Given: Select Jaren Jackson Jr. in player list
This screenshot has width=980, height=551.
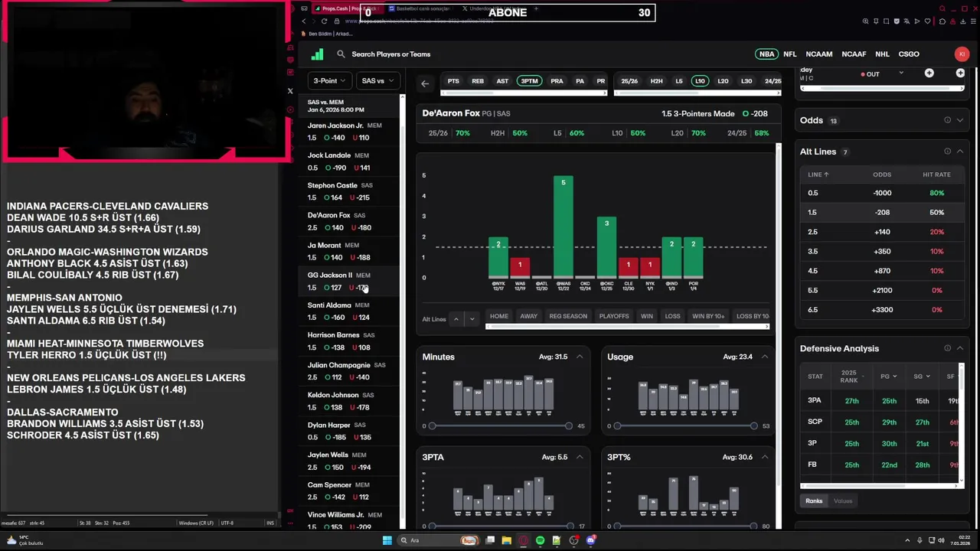Looking at the screenshot, I should tap(350, 132).
